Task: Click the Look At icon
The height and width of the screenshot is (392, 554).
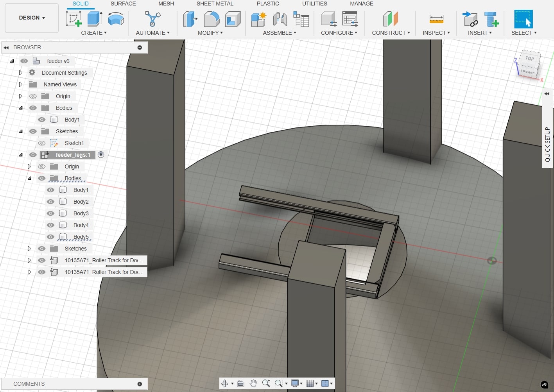Action: click(x=240, y=383)
